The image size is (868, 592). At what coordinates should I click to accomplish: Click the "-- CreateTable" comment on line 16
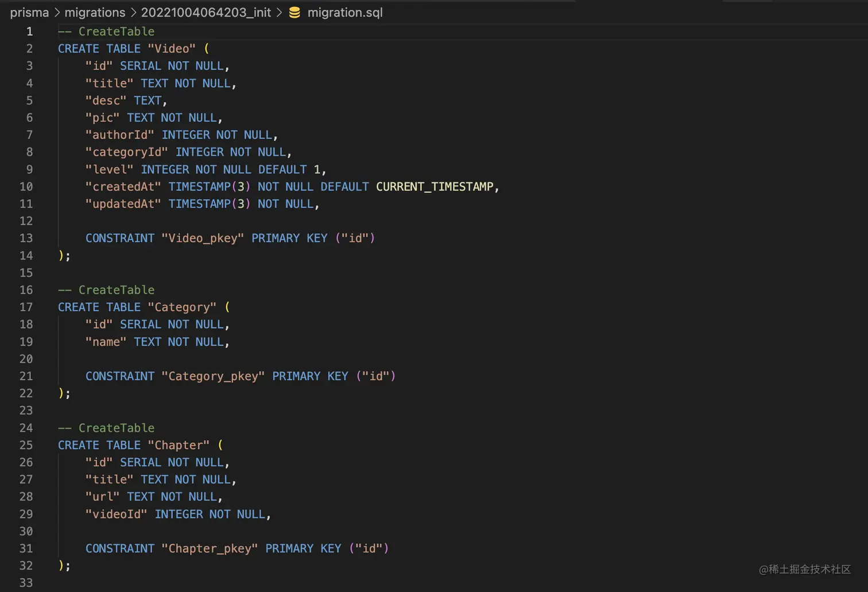point(106,290)
